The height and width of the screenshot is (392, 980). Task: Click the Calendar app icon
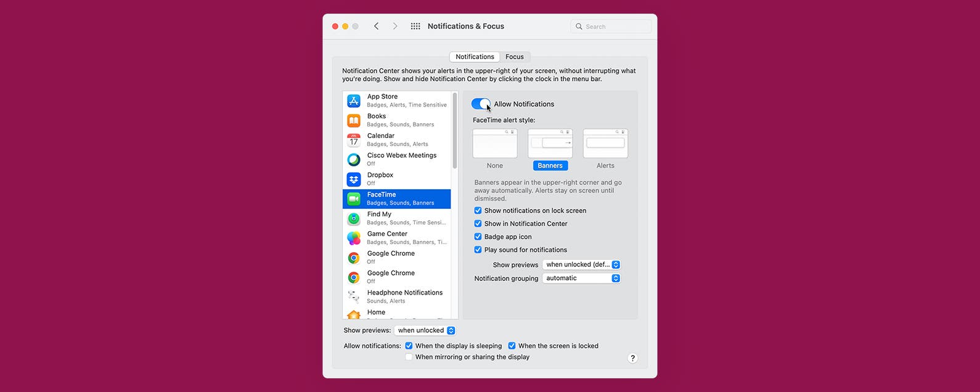[354, 140]
